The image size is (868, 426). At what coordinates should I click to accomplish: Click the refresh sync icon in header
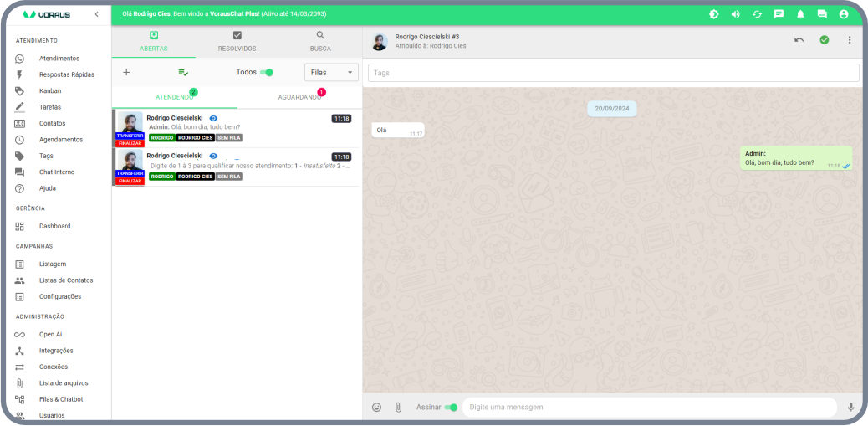[x=757, y=14]
